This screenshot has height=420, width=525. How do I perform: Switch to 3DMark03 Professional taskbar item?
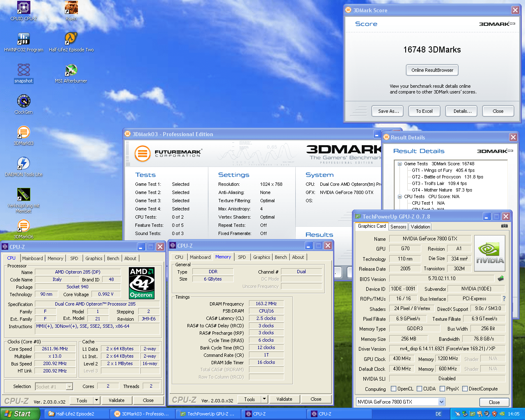(x=142, y=414)
